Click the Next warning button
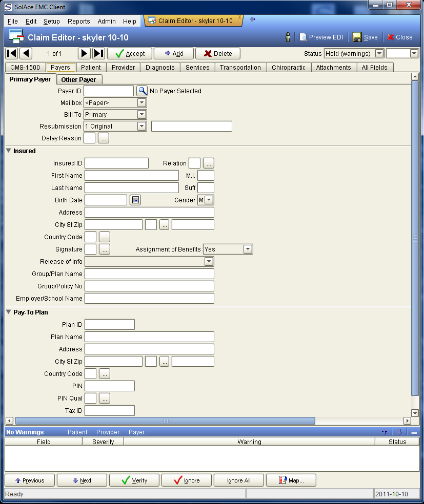This screenshot has height=504, width=424. [x=82, y=480]
